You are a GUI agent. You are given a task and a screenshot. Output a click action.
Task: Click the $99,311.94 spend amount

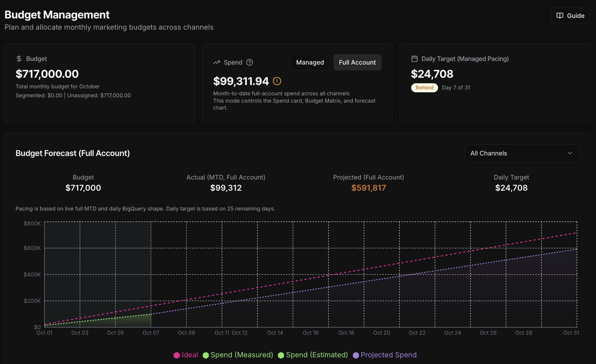click(241, 81)
